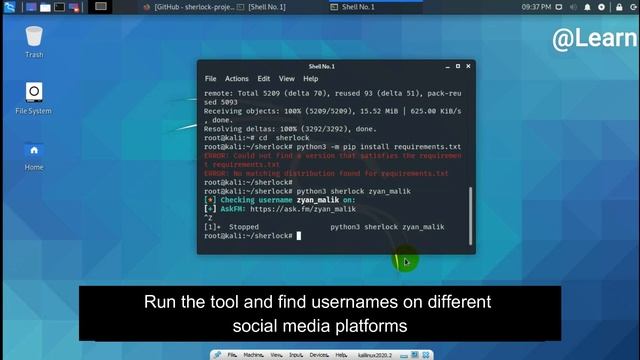Open the terminal Actions menu
Image resolution: width=640 pixels, height=360 pixels.
pyautogui.click(x=237, y=79)
